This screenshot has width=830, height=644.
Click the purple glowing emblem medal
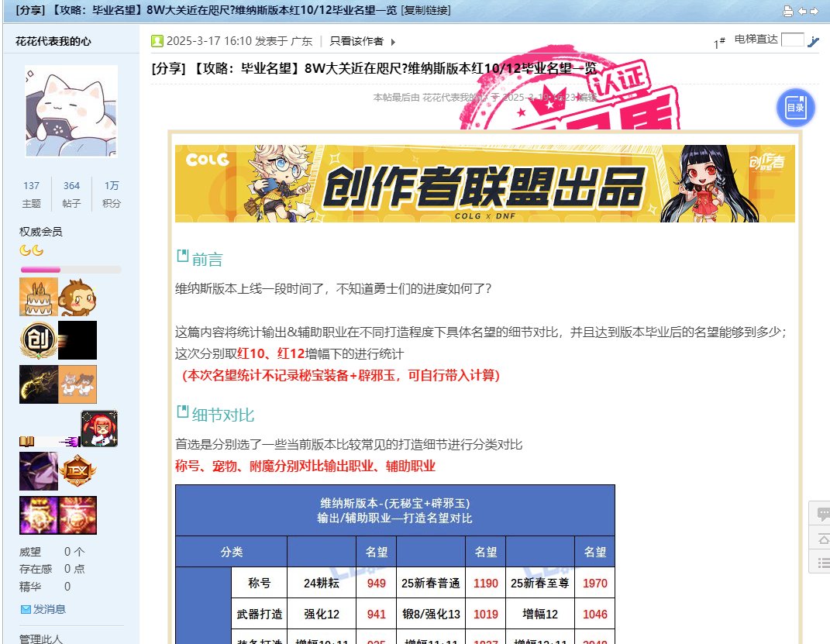click(39, 515)
